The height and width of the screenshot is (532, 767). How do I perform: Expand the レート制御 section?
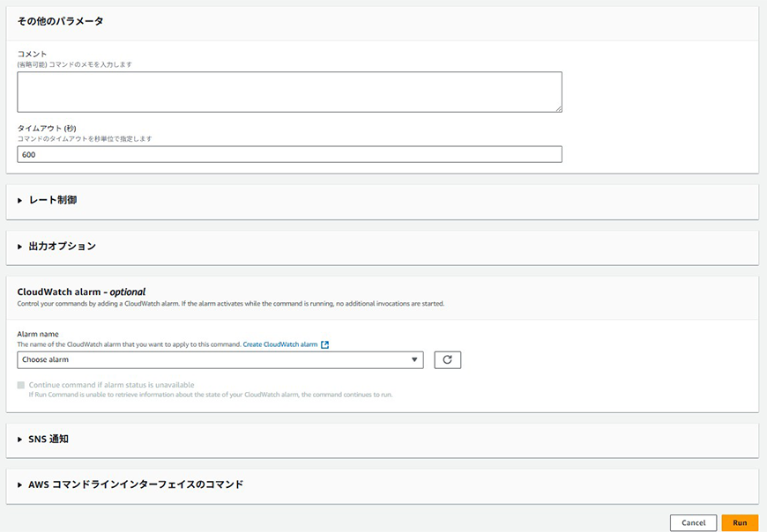(x=53, y=201)
